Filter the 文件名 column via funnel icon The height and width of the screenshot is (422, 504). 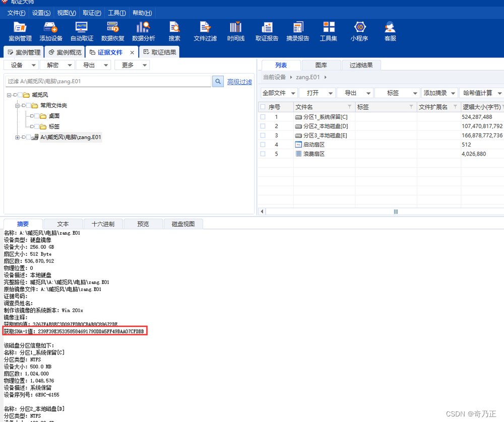click(349, 107)
